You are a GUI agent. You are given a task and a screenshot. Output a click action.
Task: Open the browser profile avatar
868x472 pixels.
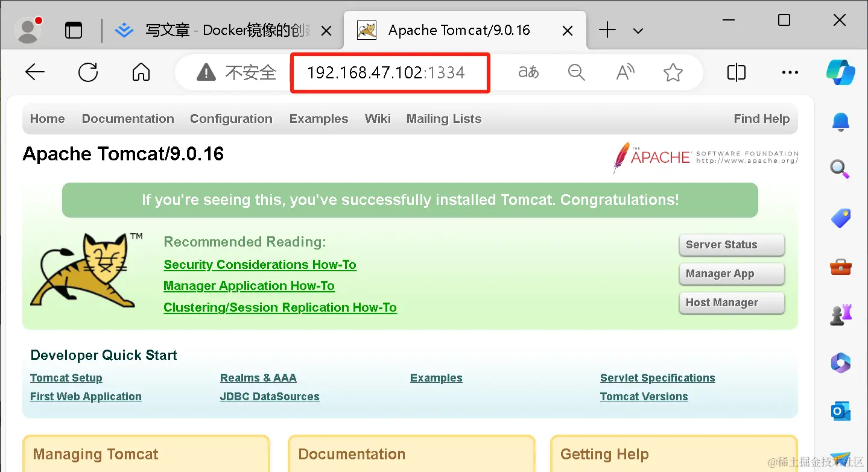(x=28, y=30)
